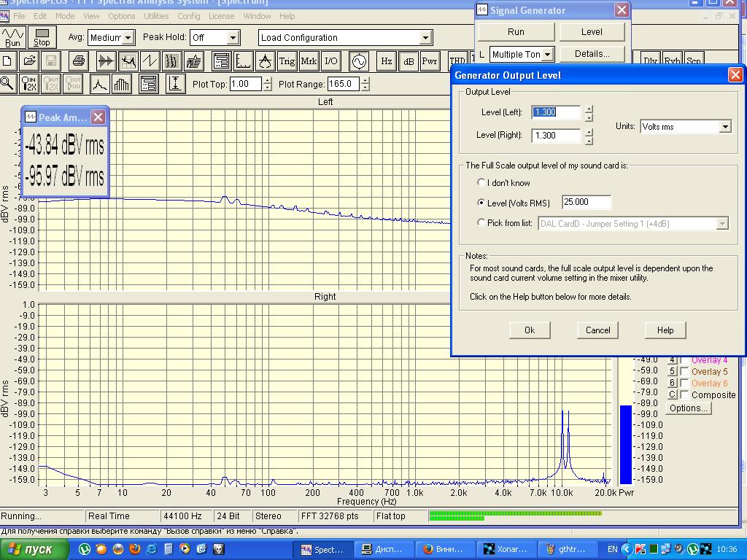This screenshot has height=560, width=747.
Task: Enable the Composite overlay checkbox
Action: (x=684, y=395)
